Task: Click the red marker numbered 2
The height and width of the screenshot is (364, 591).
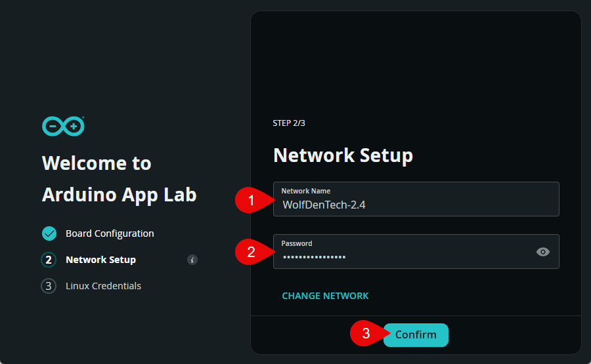Action: pyautogui.click(x=250, y=252)
